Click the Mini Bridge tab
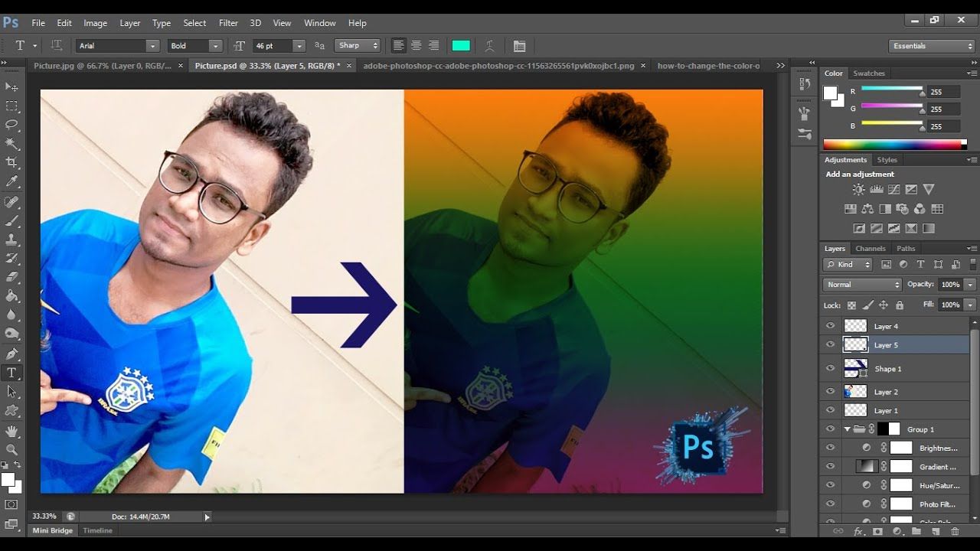This screenshot has width=980, height=551. click(x=52, y=530)
